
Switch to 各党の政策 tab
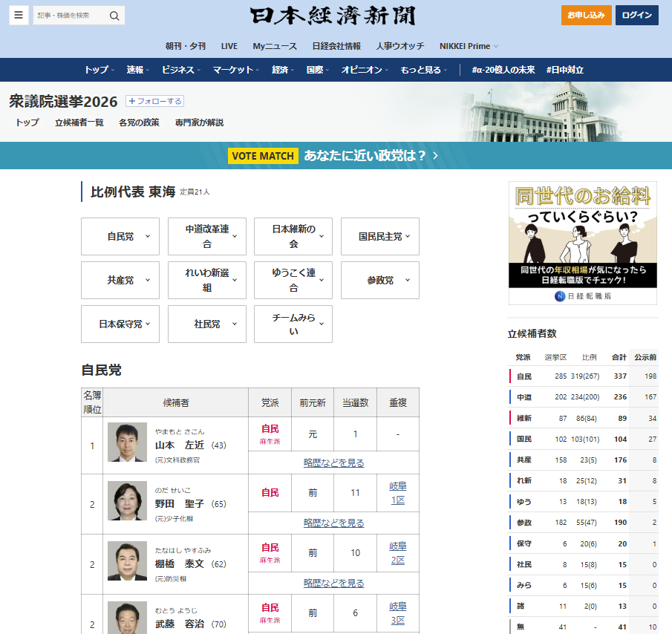(x=139, y=122)
